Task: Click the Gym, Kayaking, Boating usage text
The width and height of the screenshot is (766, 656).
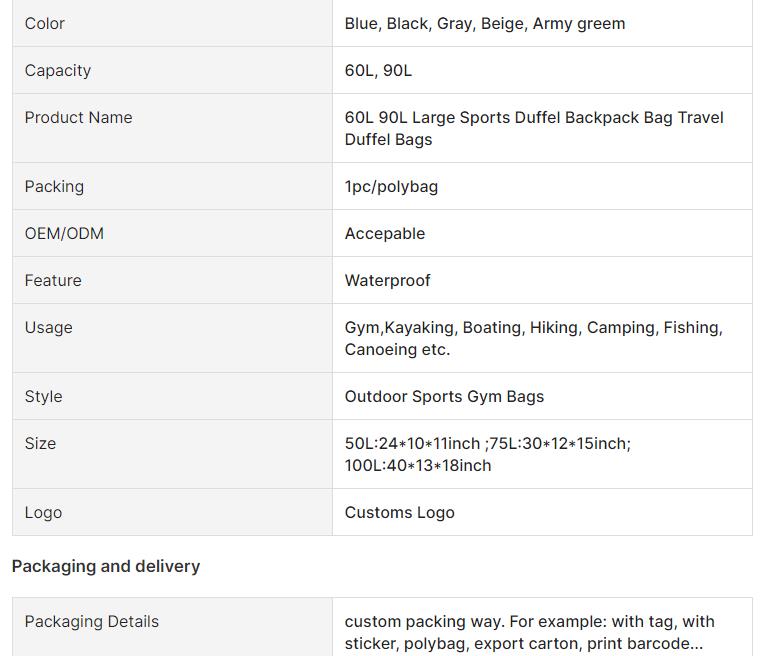Action: [x=533, y=338]
